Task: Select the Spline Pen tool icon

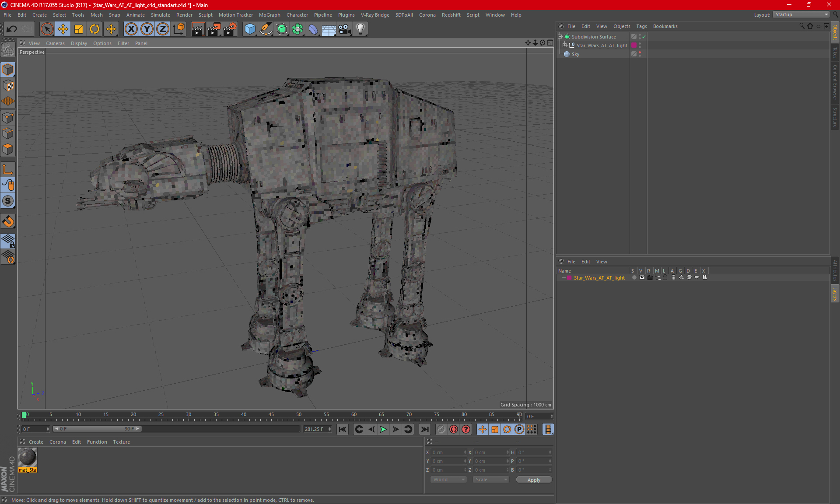Action: coord(266,29)
